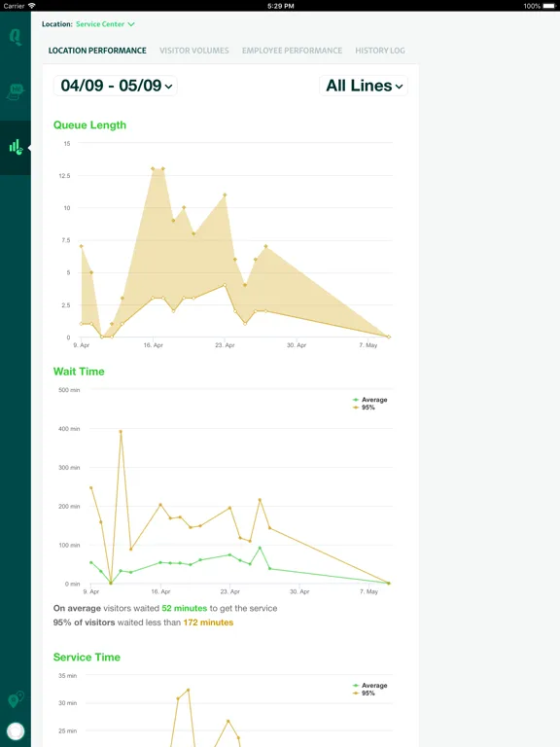Click the 16. Apr label under Queue Length chart

pos(154,345)
